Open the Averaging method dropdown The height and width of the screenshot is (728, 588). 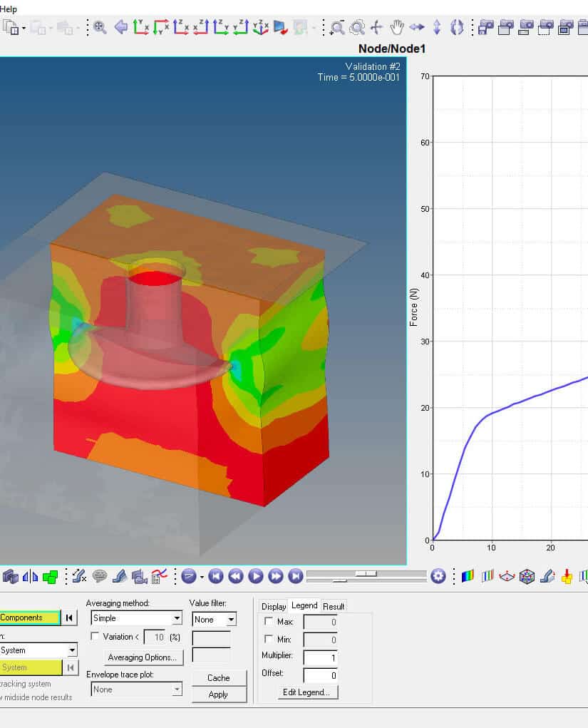tap(175, 617)
